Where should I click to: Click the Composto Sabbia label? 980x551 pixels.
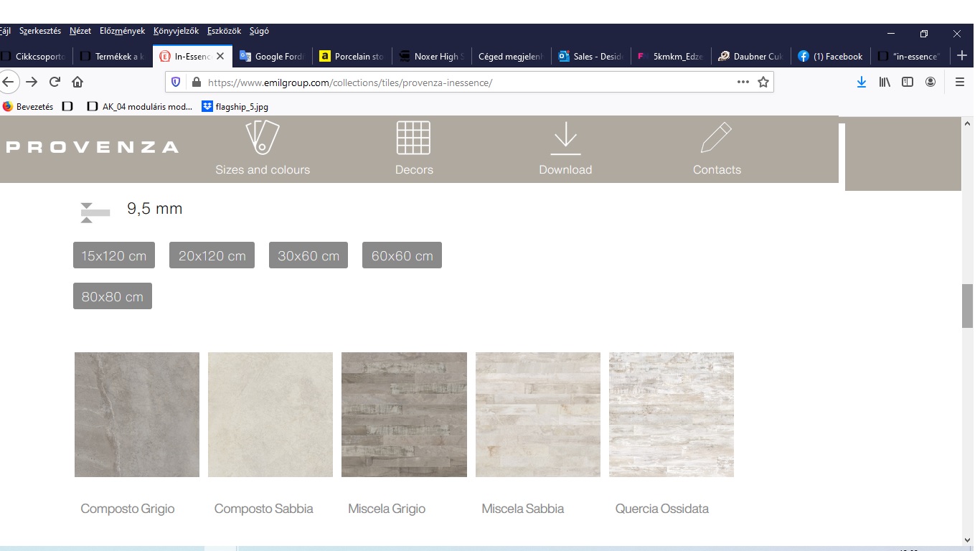point(264,509)
